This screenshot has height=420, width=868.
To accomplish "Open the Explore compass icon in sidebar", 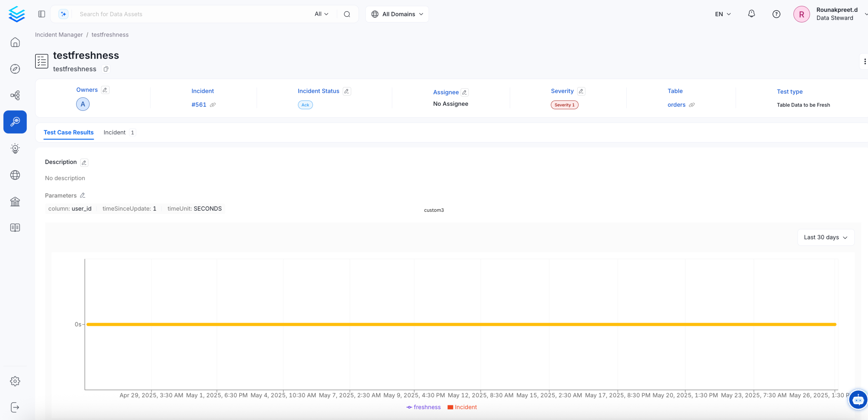I will (15, 69).
